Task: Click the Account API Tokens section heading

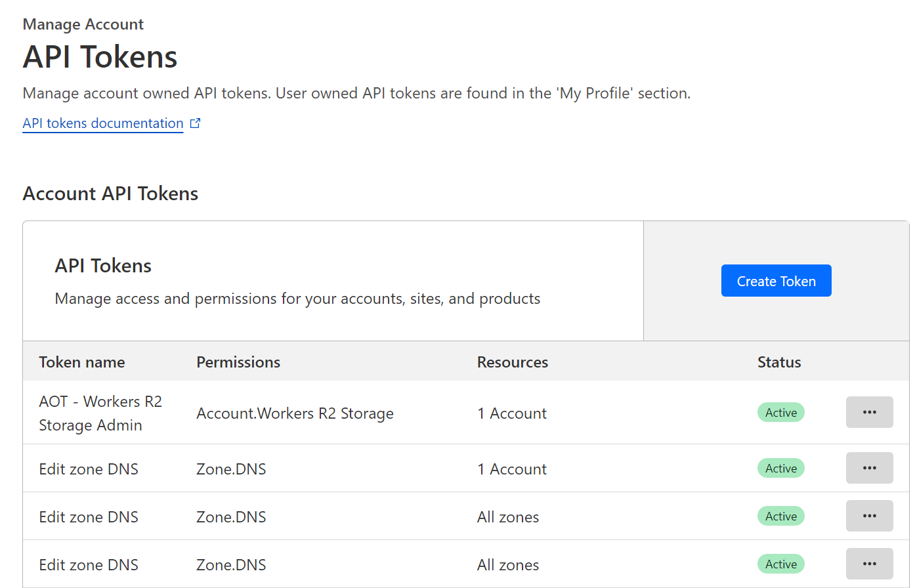Action: [110, 194]
